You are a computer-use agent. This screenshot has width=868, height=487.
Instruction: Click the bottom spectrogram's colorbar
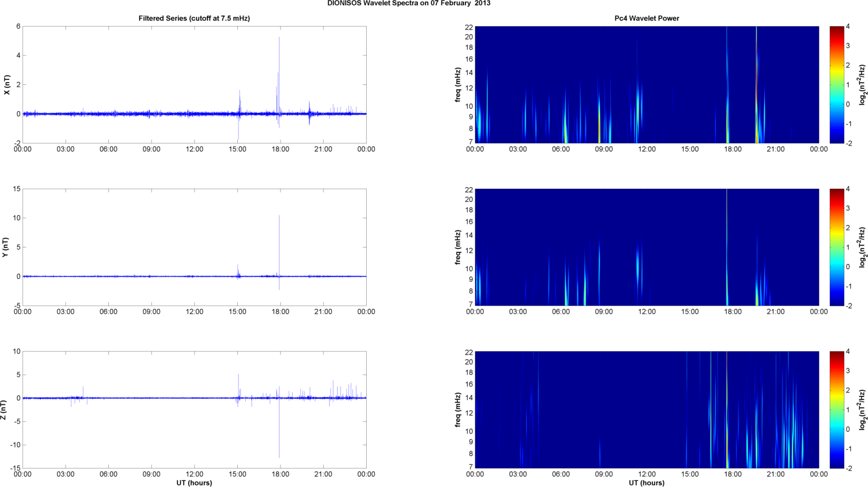click(x=836, y=409)
